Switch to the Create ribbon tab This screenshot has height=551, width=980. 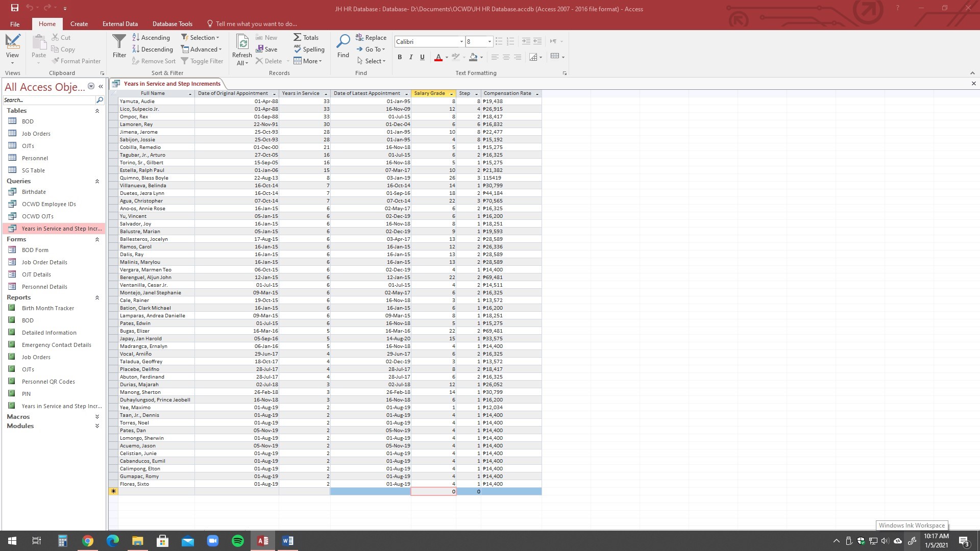(x=79, y=23)
